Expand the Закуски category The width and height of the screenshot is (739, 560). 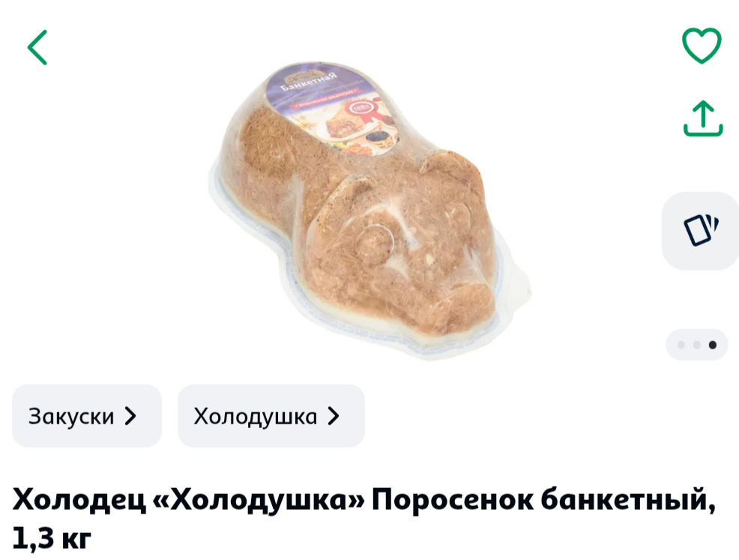87,416
